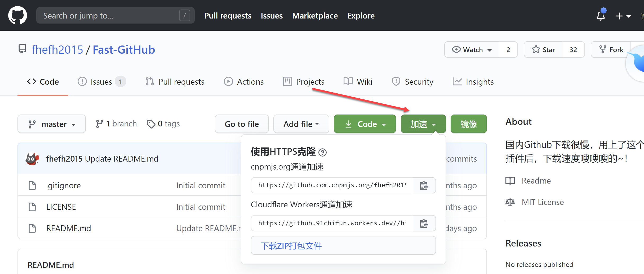The image size is (644, 274).
Task: Click the repository book icon beside fhefh2015
Action: [22, 49]
